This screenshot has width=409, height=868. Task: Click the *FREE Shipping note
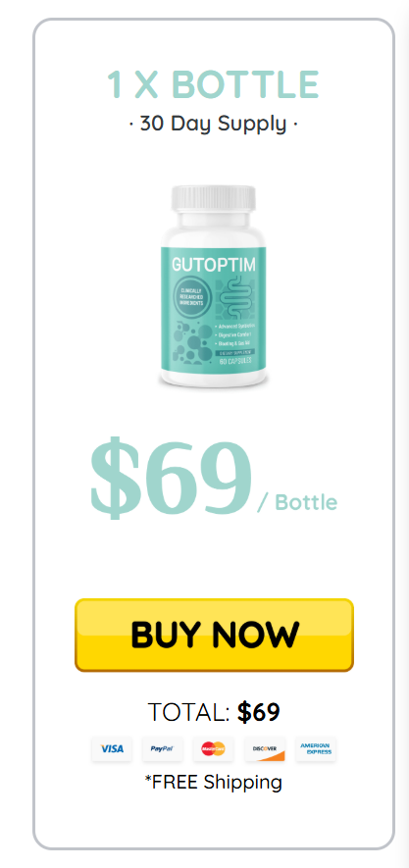coord(214,782)
